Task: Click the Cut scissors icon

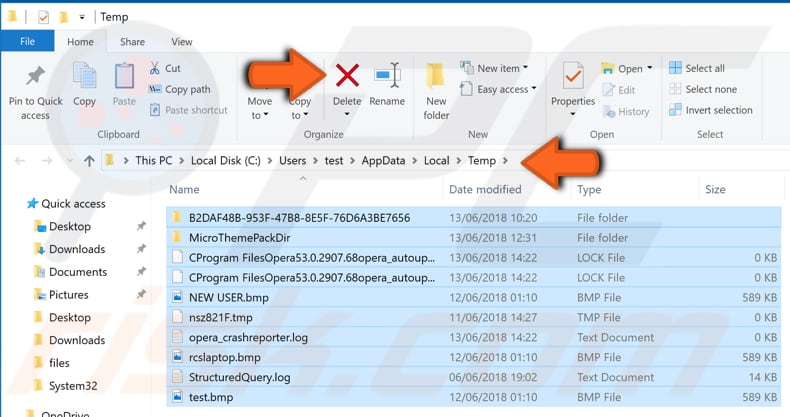Action: point(155,68)
